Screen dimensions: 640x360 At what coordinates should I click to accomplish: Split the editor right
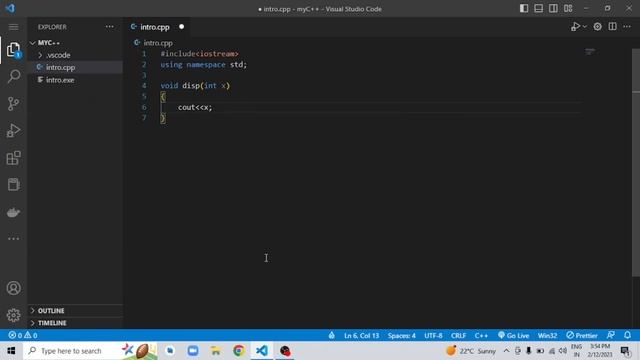[x=612, y=27]
